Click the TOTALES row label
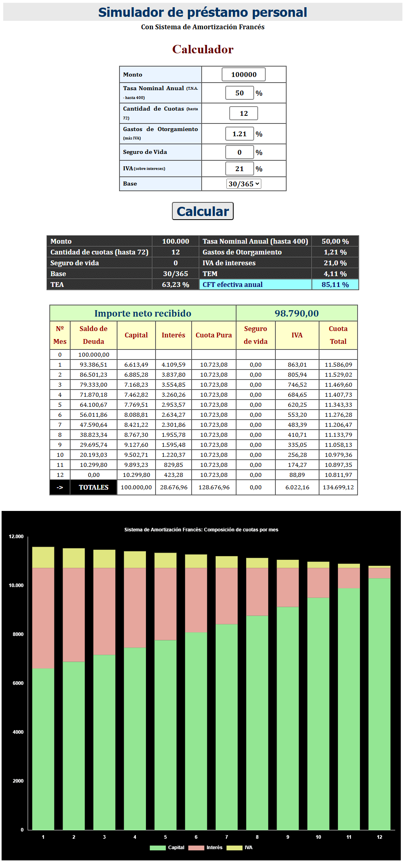Image resolution: width=404 pixels, height=868 pixels. [x=93, y=487]
